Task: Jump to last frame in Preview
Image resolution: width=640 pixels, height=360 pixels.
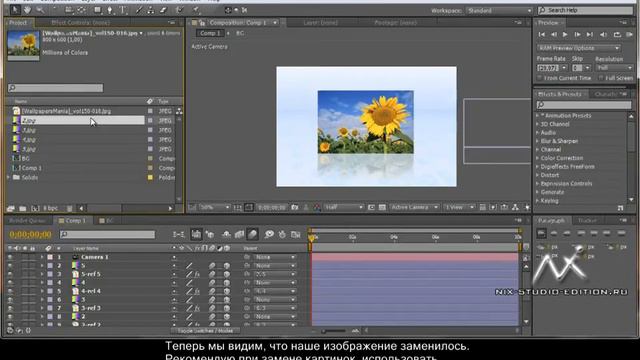Action: (589, 35)
